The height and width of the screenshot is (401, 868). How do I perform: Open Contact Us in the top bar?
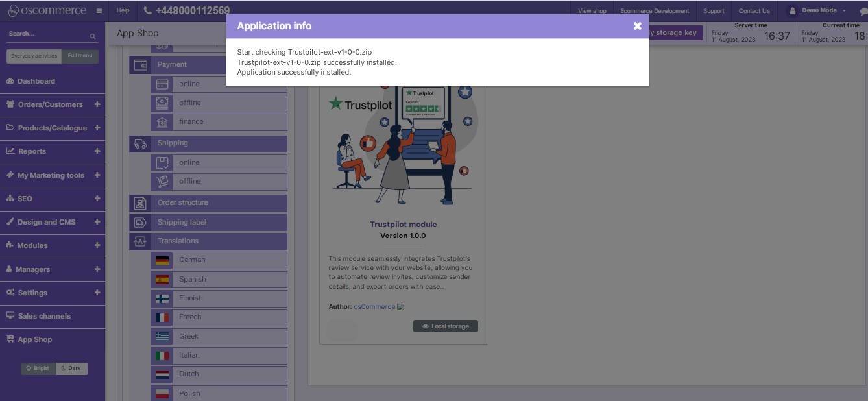point(754,11)
